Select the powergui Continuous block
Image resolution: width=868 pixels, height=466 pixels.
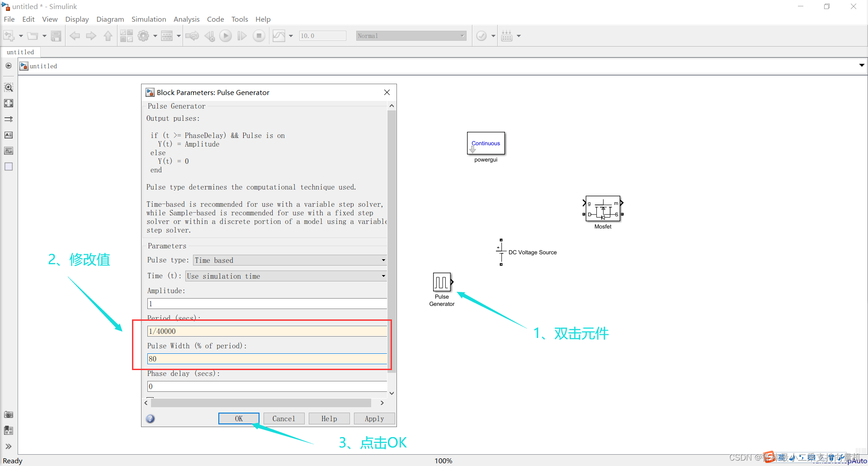tap(486, 143)
